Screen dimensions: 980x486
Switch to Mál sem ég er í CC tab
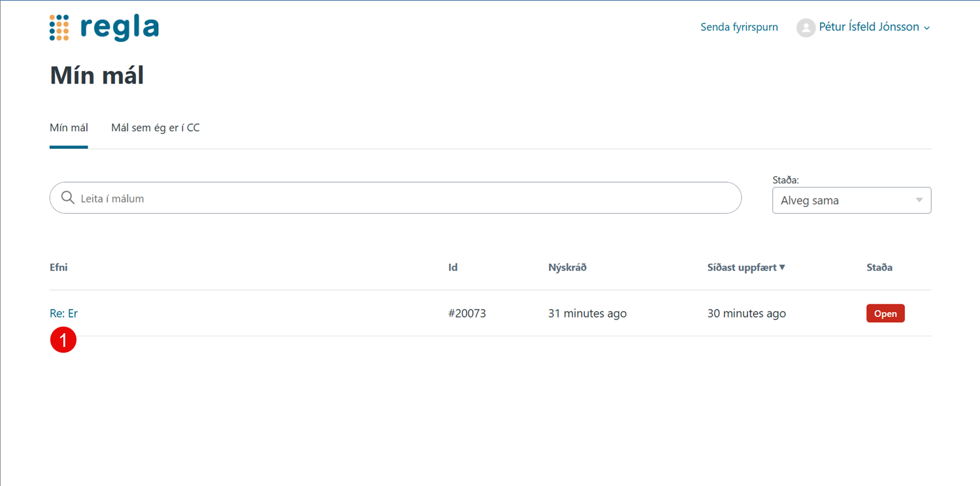(x=155, y=128)
